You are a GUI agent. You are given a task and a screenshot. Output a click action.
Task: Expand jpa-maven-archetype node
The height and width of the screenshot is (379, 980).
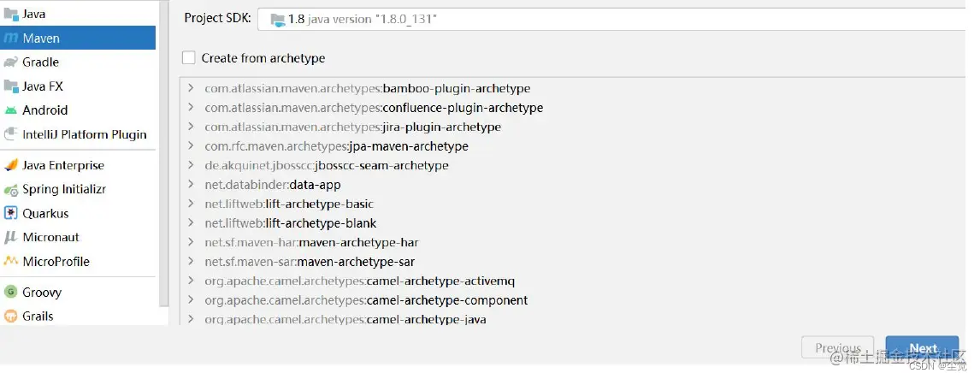pyautogui.click(x=191, y=146)
